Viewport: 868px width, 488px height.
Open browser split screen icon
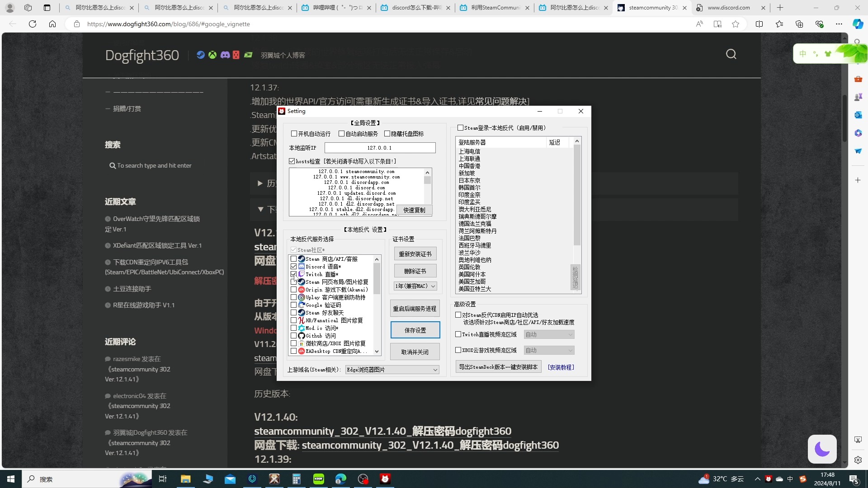pyautogui.click(x=759, y=24)
